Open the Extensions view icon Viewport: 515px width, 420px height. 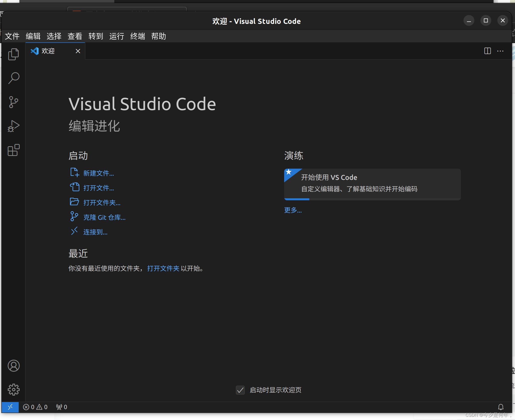tap(13, 150)
